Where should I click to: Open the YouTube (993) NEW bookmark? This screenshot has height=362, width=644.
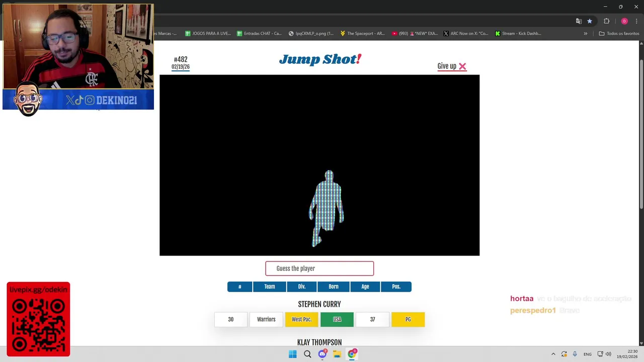coord(414,34)
